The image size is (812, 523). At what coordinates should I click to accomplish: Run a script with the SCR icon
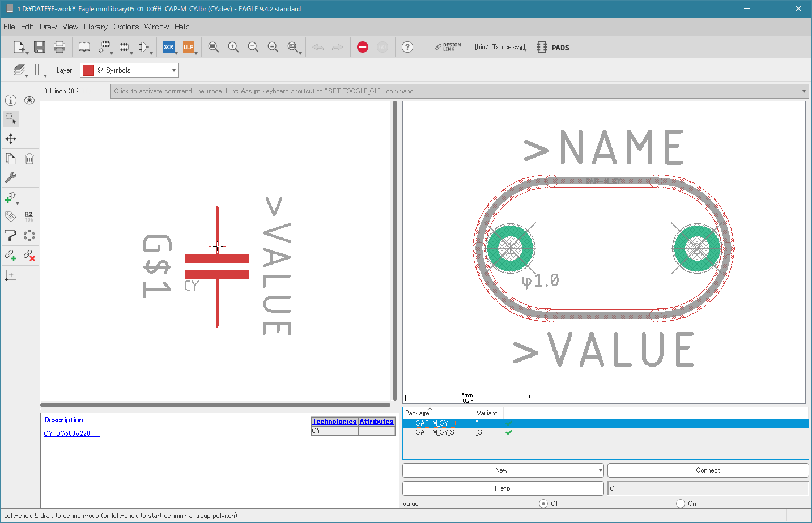tap(169, 47)
